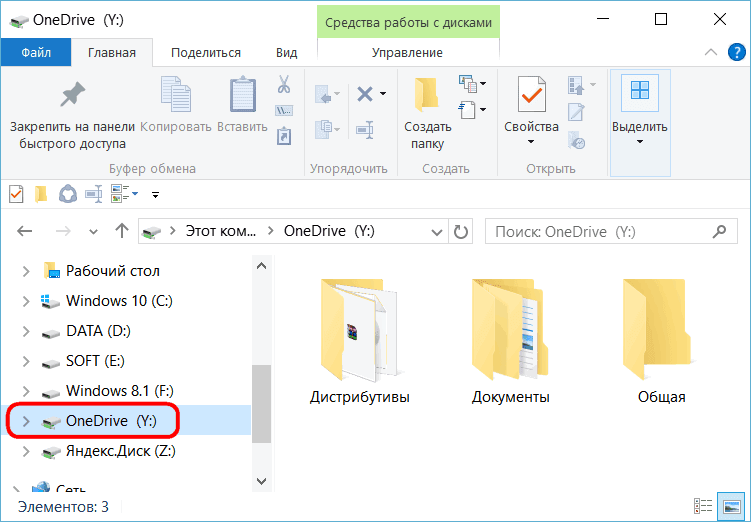The width and height of the screenshot is (751, 522).
Task: Switch to Вид tab
Action: coord(286,53)
